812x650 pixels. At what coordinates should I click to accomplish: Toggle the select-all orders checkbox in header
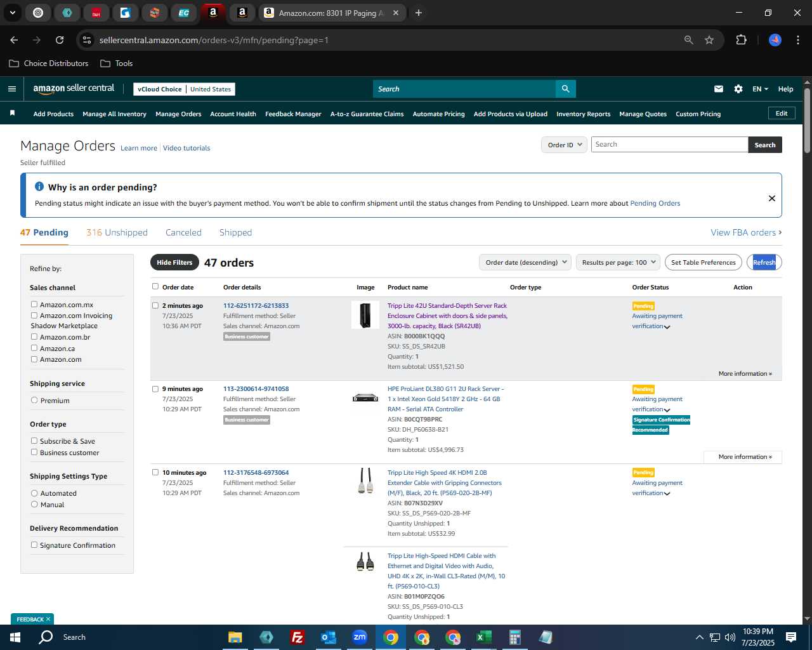[x=155, y=286]
